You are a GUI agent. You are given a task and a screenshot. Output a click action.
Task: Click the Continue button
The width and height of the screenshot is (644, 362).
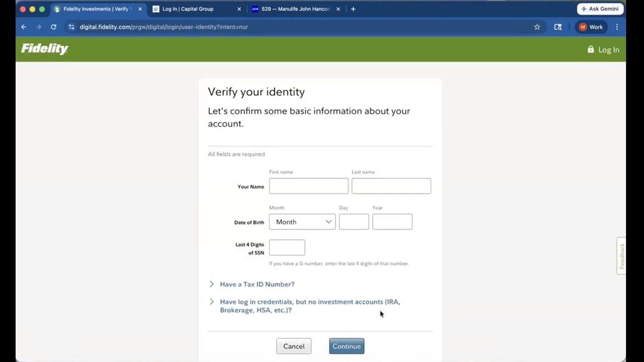point(347,346)
